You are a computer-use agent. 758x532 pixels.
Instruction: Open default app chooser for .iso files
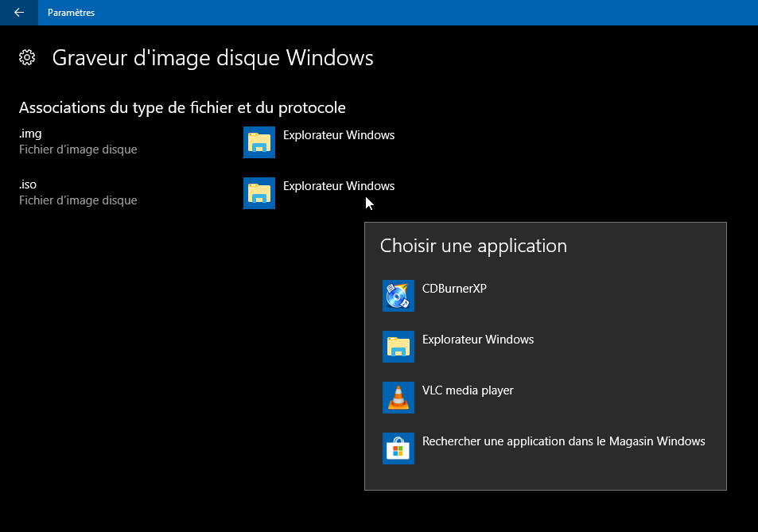tap(338, 186)
